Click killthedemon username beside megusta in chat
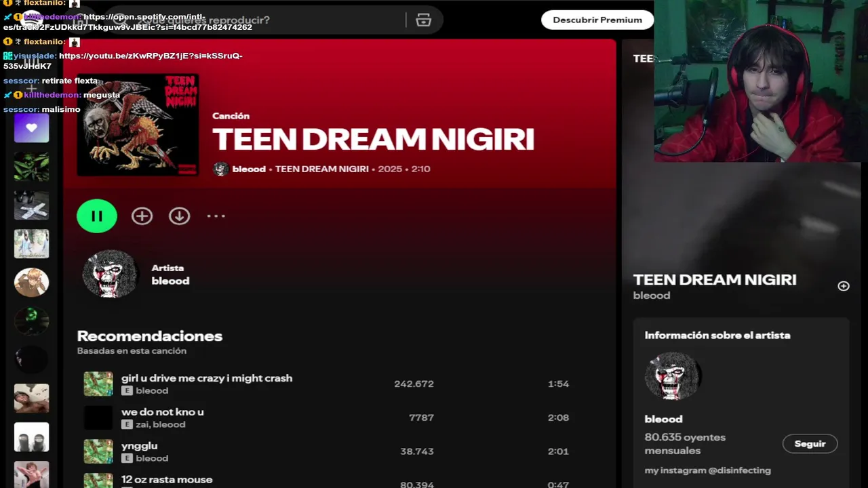Viewport: 868px width, 488px height. click(52, 95)
